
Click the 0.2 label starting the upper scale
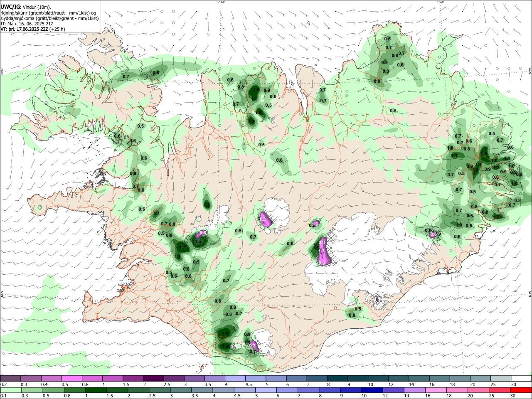click(x=3, y=384)
